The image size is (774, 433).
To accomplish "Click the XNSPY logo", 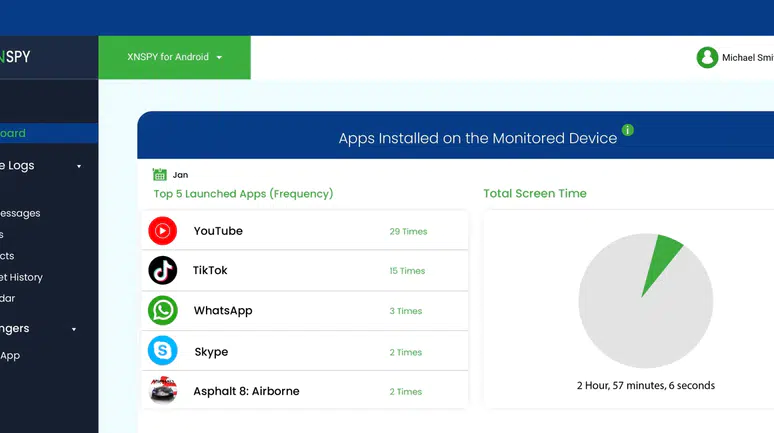I will [x=15, y=57].
